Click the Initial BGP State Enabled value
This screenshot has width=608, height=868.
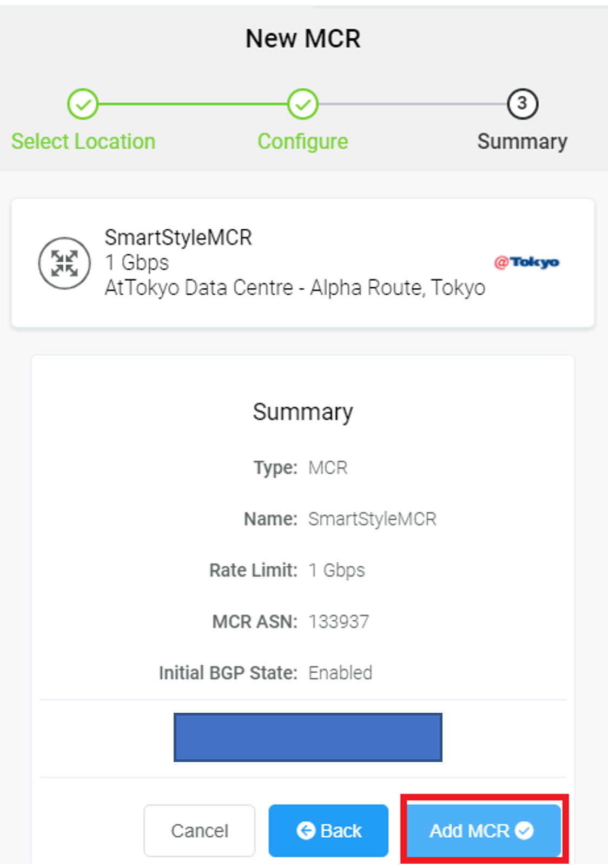340,673
